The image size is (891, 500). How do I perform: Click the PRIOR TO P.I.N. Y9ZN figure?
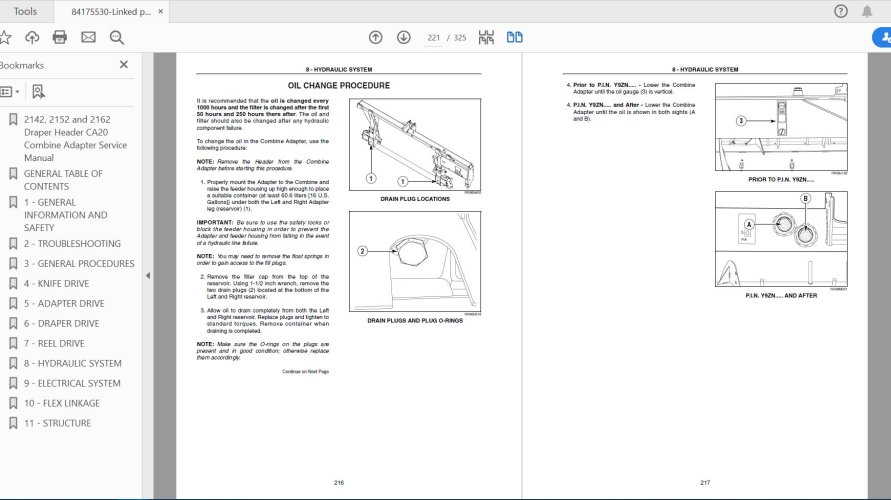(781, 127)
